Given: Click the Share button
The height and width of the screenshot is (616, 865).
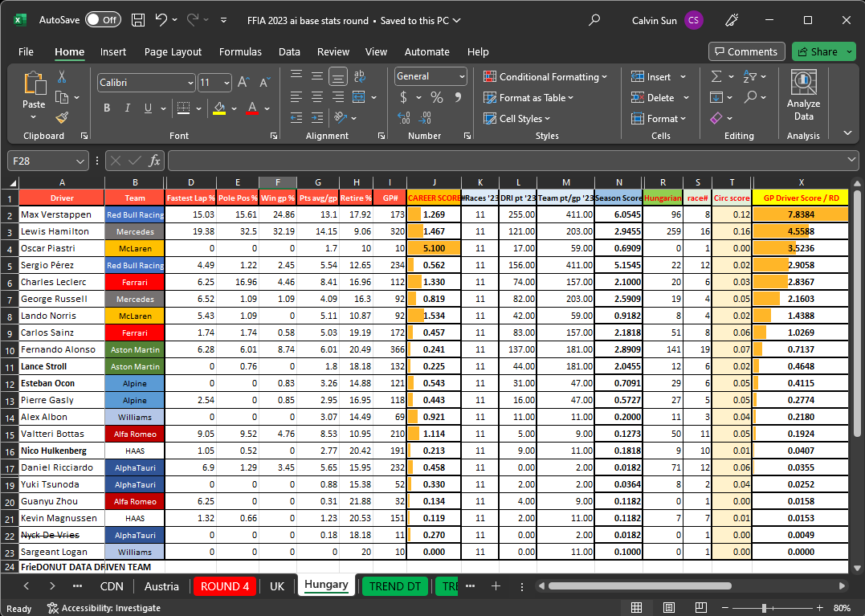Looking at the screenshot, I should [x=824, y=52].
